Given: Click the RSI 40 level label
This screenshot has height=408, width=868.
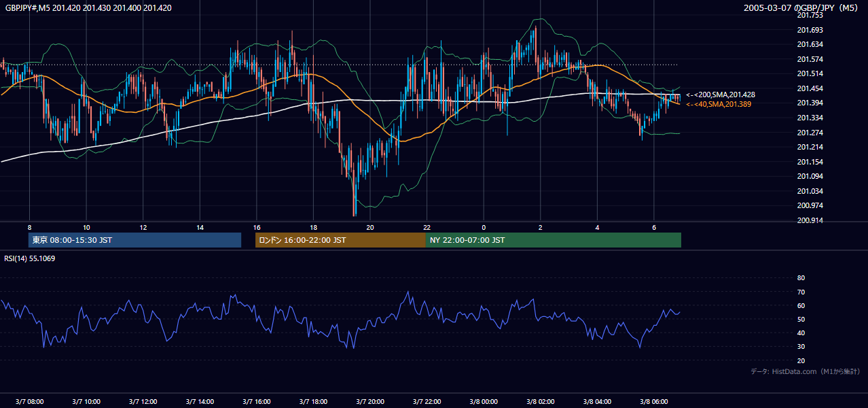Looking at the screenshot, I should [801, 333].
